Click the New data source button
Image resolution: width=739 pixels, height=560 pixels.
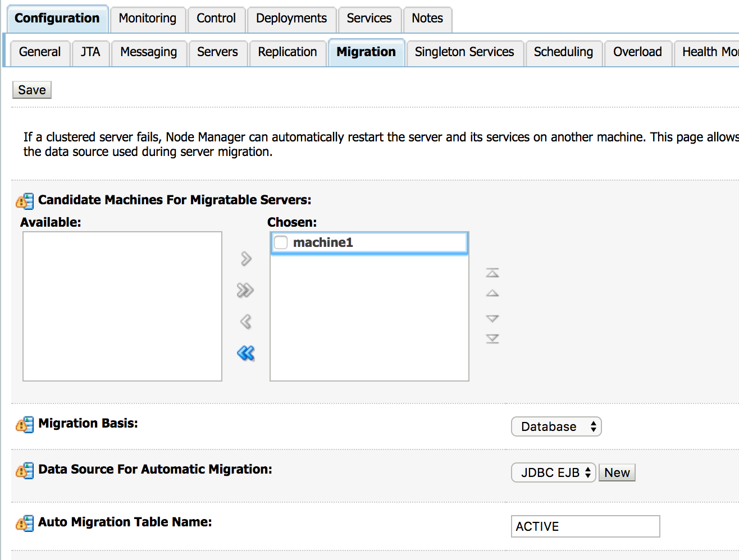point(617,472)
